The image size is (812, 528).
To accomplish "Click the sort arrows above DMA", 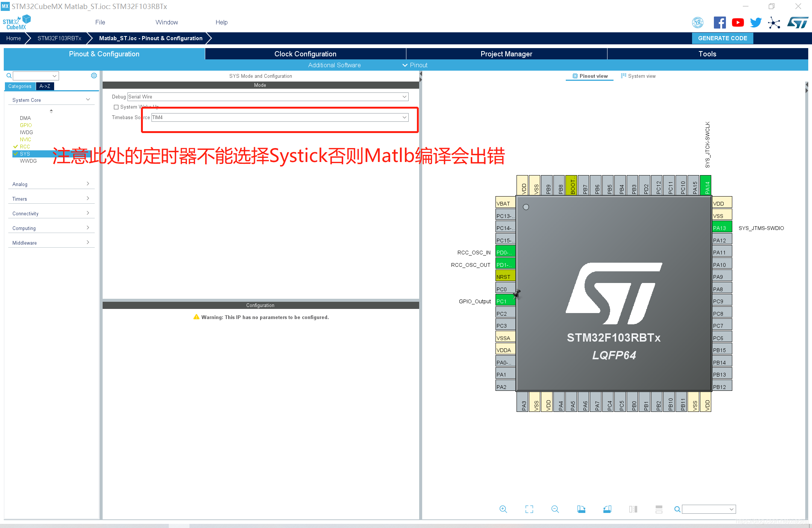I will (51, 111).
